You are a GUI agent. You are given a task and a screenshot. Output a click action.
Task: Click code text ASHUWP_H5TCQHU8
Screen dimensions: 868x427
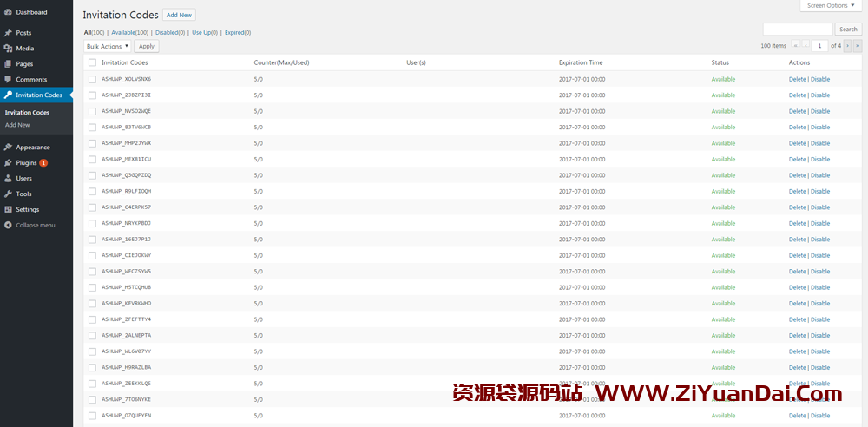tap(126, 287)
